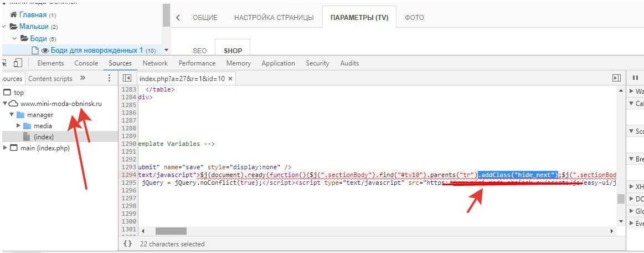Click the eye icon of Боди для новорожденных 1
644x253 pixels.
[45, 50]
